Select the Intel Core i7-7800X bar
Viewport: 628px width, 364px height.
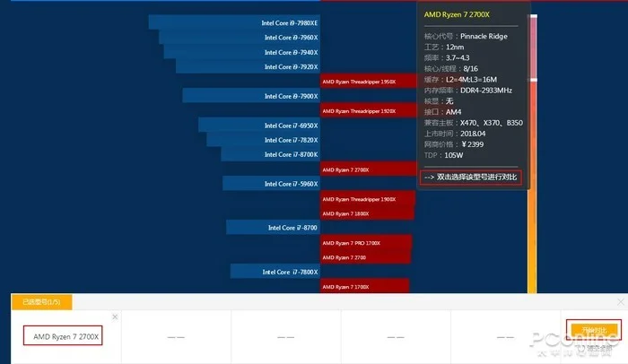pos(275,272)
